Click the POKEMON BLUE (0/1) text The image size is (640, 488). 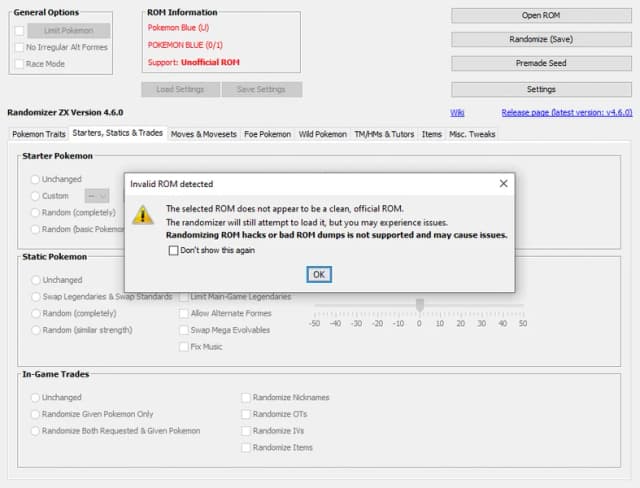coord(185,45)
